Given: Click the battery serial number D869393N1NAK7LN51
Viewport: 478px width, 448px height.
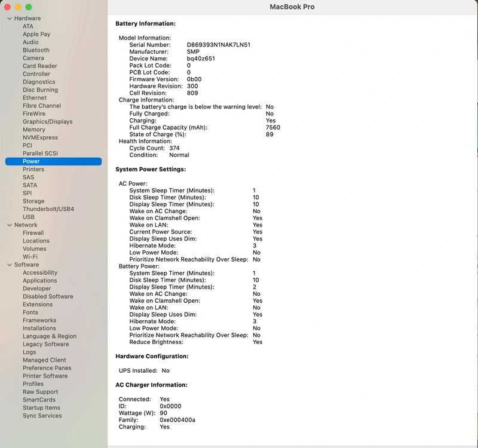Looking at the screenshot, I should pyautogui.click(x=219, y=45).
